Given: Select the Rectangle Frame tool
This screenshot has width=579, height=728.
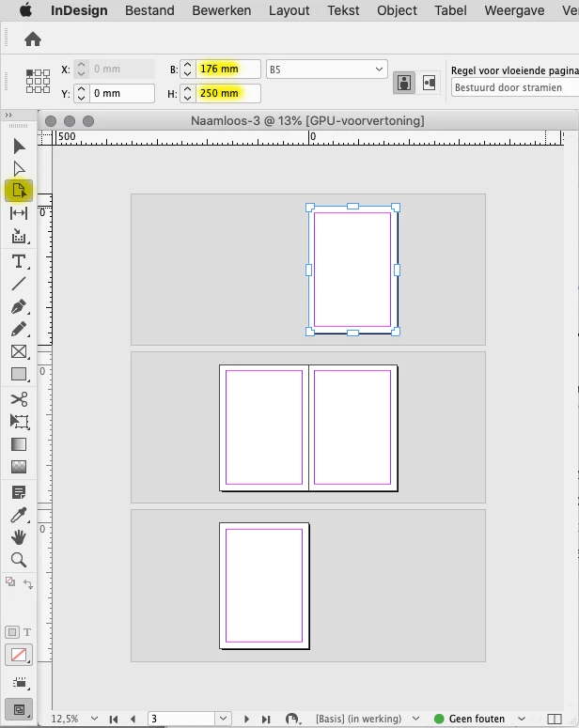Looking at the screenshot, I should 19,351.
